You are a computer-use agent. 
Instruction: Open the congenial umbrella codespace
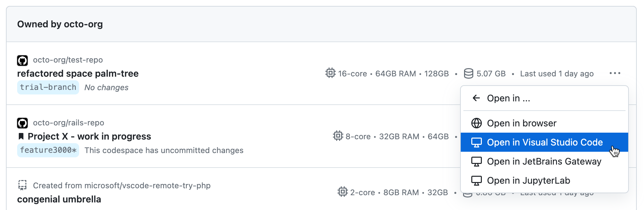pyautogui.click(x=59, y=199)
